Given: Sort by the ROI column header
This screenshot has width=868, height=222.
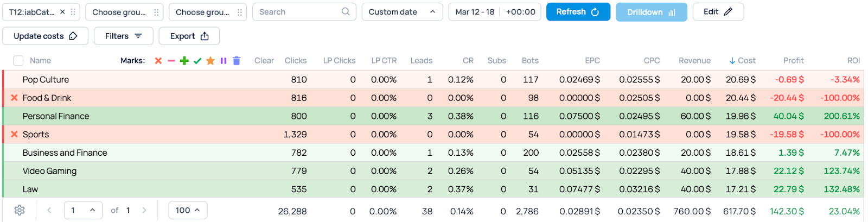Looking at the screenshot, I should pos(853,61).
